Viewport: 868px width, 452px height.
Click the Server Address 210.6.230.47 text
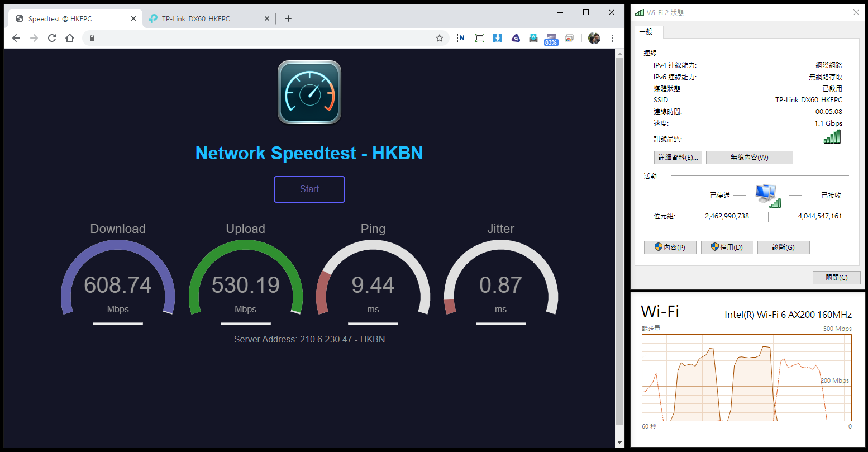pos(309,339)
